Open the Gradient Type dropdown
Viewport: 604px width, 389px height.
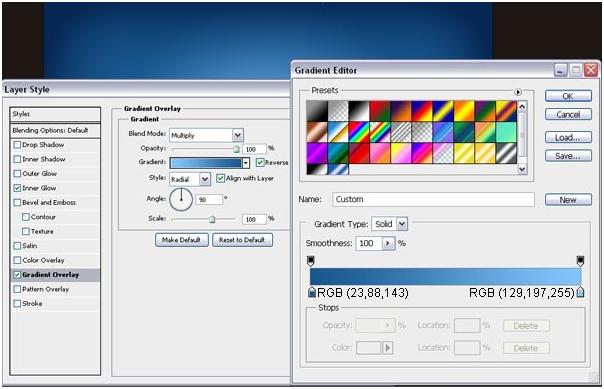tap(402, 224)
